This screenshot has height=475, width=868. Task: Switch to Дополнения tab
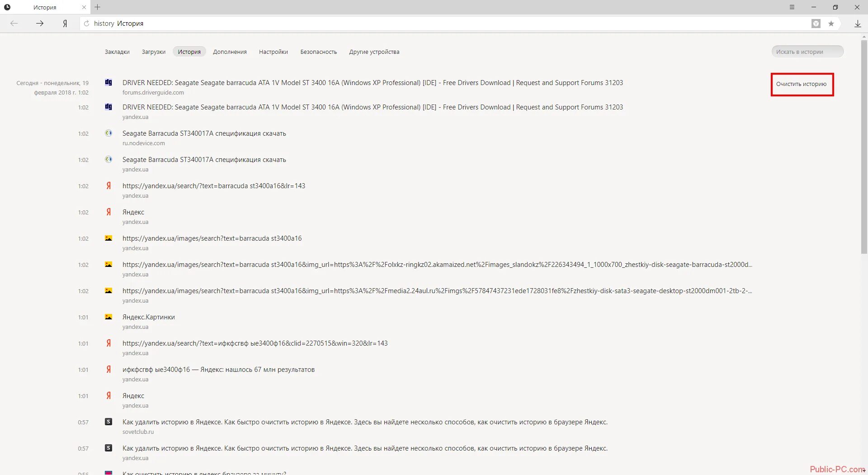[230, 52]
